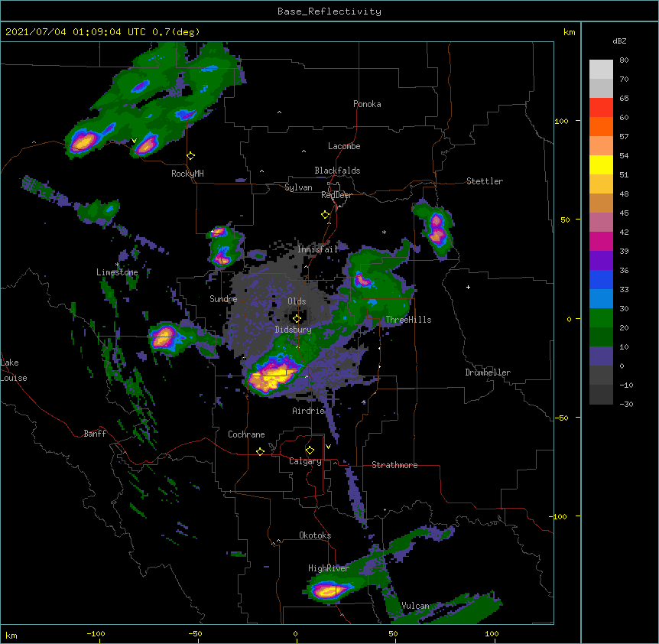Viewport: 659px width, 644px height.
Task: Click the Drumheller label
Action: click(488, 372)
